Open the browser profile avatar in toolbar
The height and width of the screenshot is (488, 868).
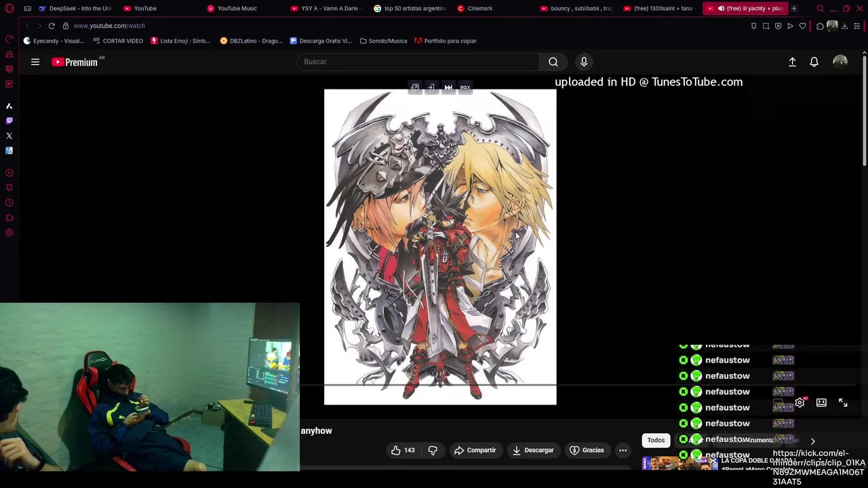832,26
